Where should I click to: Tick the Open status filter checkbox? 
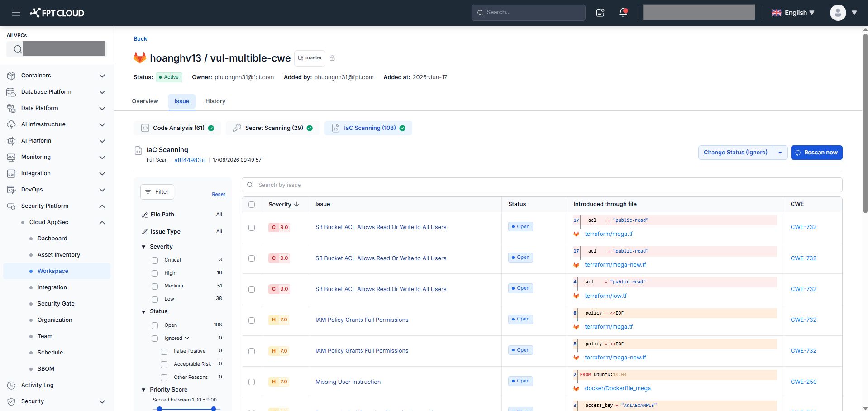155,325
